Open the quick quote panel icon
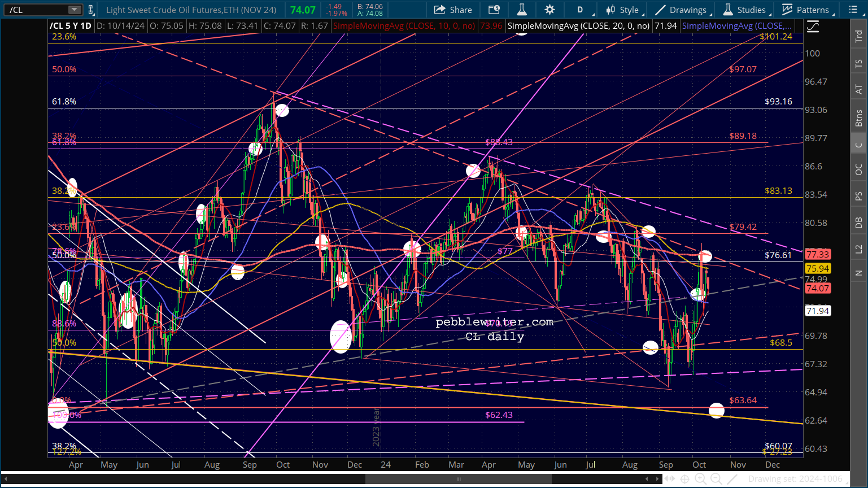 (x=494, y=10)
